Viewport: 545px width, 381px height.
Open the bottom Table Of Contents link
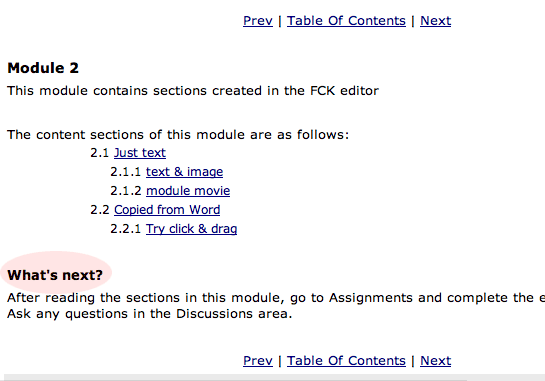(x=346, y=361)
